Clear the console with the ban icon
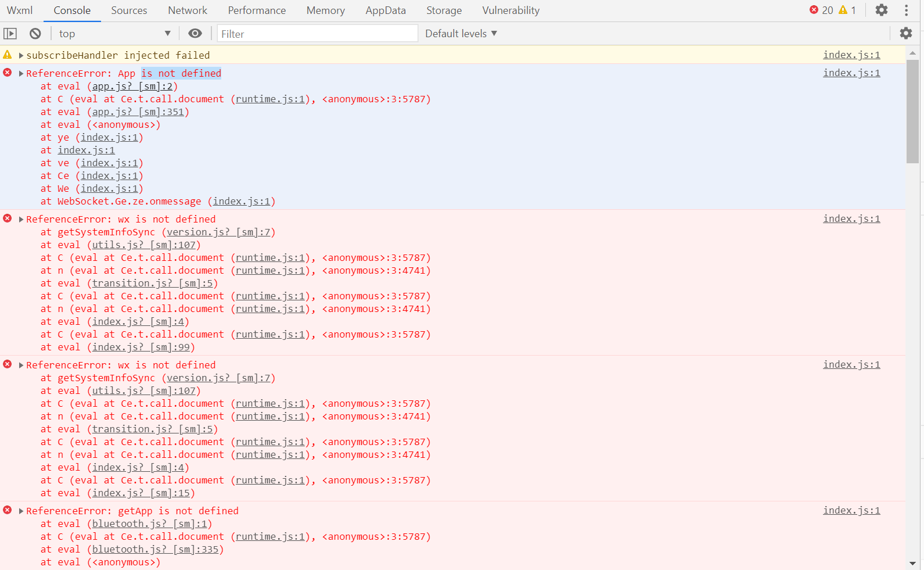924x570 pixels. point(35,34)
